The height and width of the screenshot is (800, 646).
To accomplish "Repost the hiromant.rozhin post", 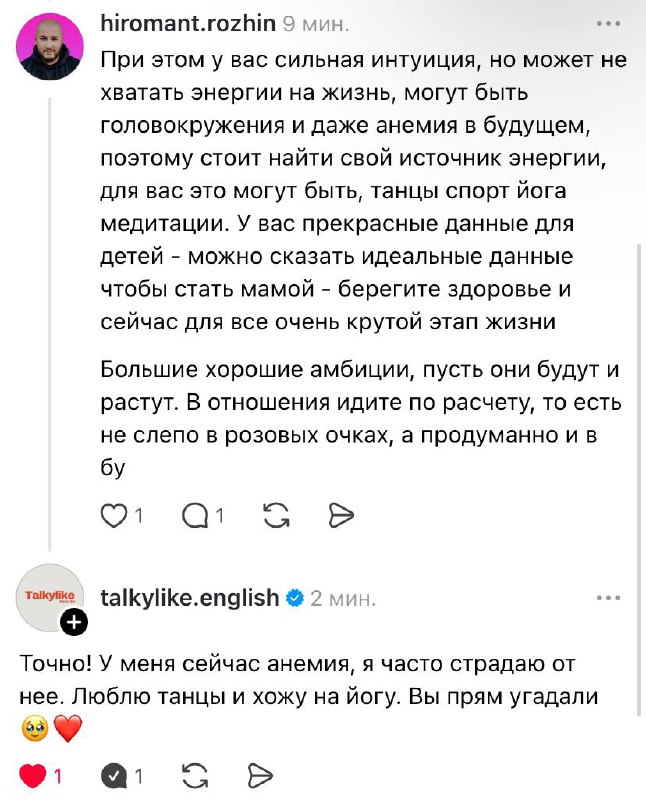I will point(274,515).
